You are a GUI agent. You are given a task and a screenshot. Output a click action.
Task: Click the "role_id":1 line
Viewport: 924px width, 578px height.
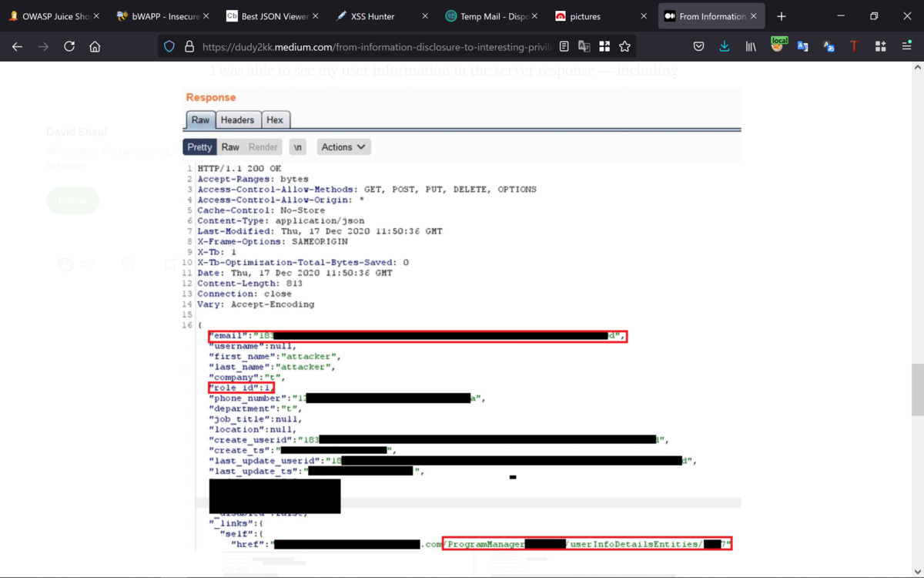pos(241,388)
